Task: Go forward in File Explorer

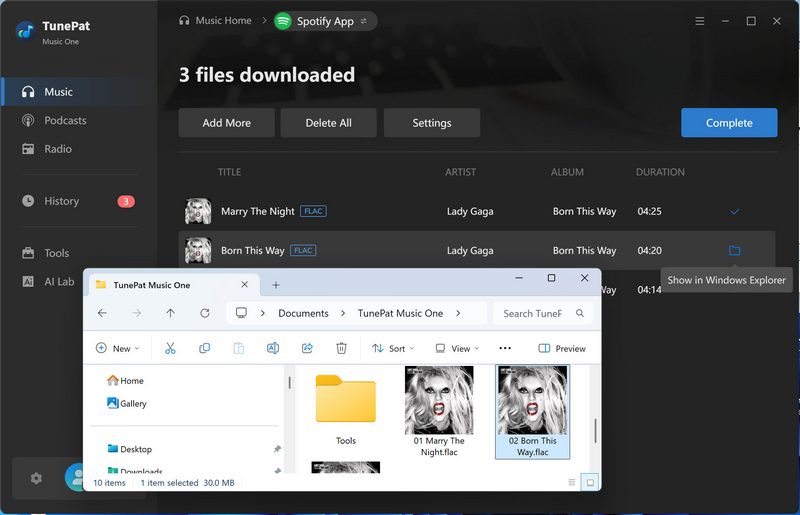Action: pyautogui.click(x=136, y=313)
